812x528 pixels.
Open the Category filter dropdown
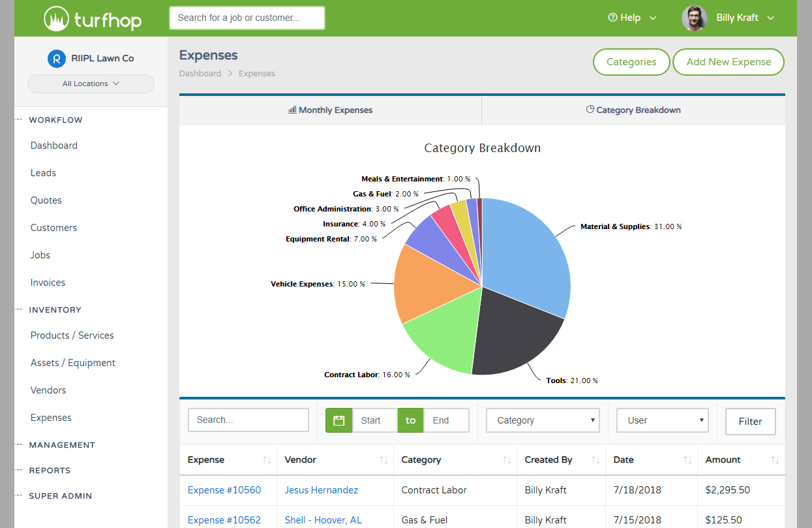[543, 420]
